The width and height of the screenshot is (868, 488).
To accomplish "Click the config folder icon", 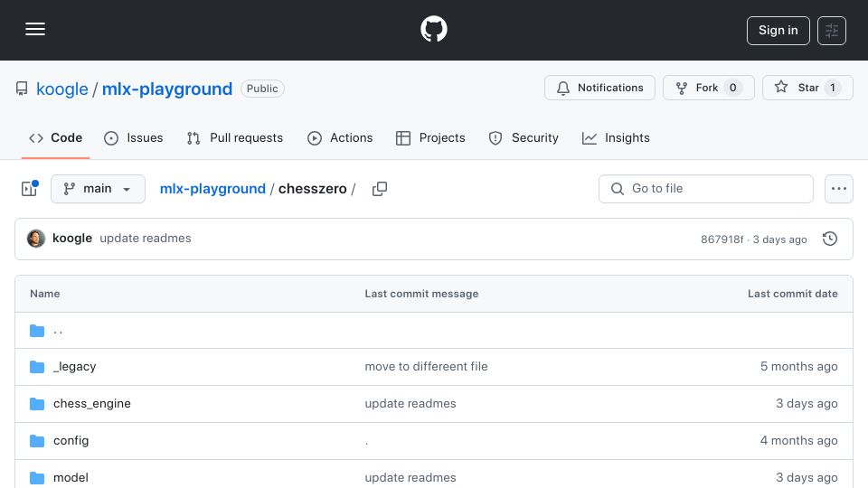I will tap(37, 441).
